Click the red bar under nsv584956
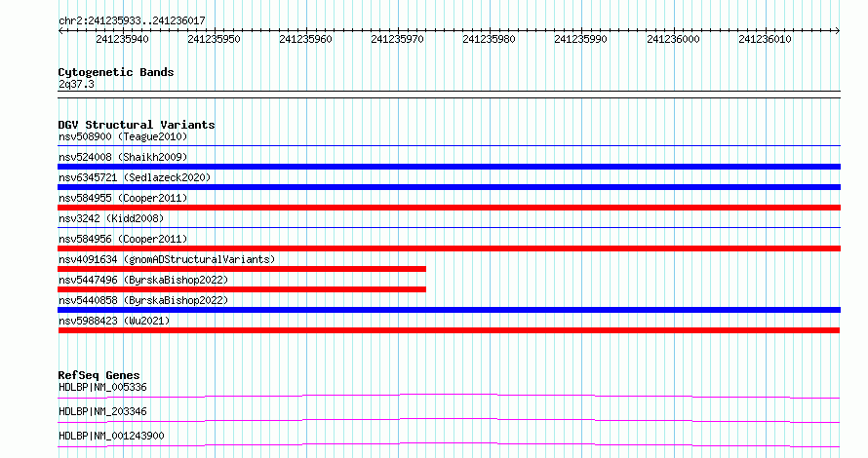Screen dimensions: 868x458 (449, 248)
